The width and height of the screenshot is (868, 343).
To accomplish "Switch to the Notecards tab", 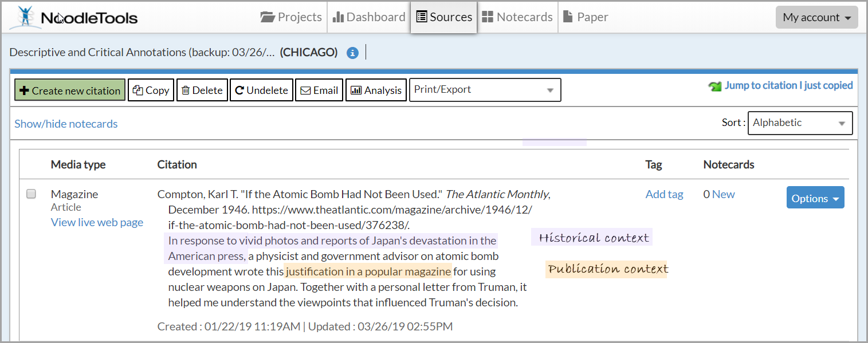I will point(517,17).
